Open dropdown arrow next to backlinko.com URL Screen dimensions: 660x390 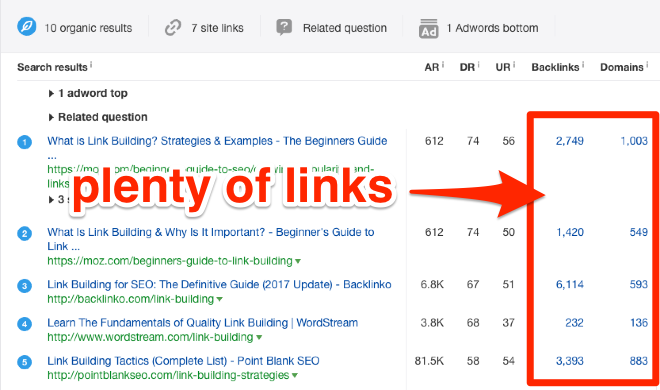[219, 300]
